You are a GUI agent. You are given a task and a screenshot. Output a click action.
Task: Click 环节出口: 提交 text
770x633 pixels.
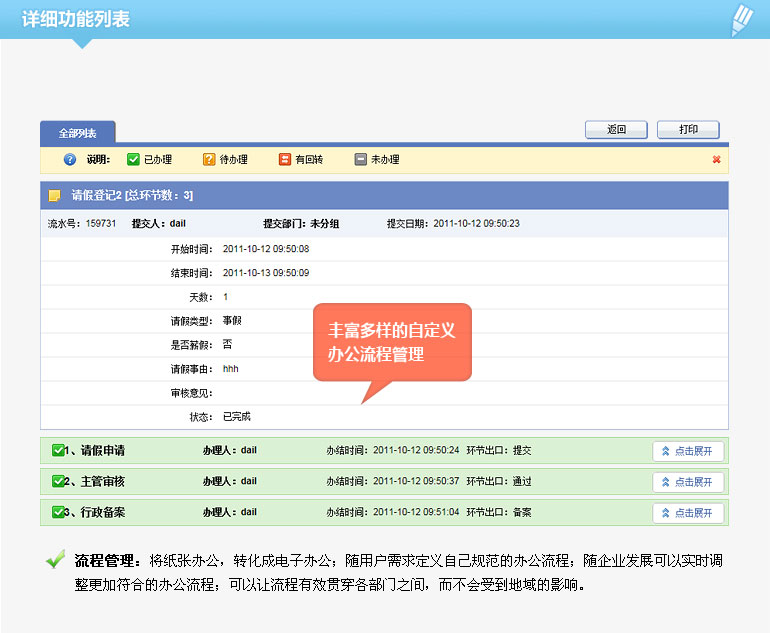499,450
